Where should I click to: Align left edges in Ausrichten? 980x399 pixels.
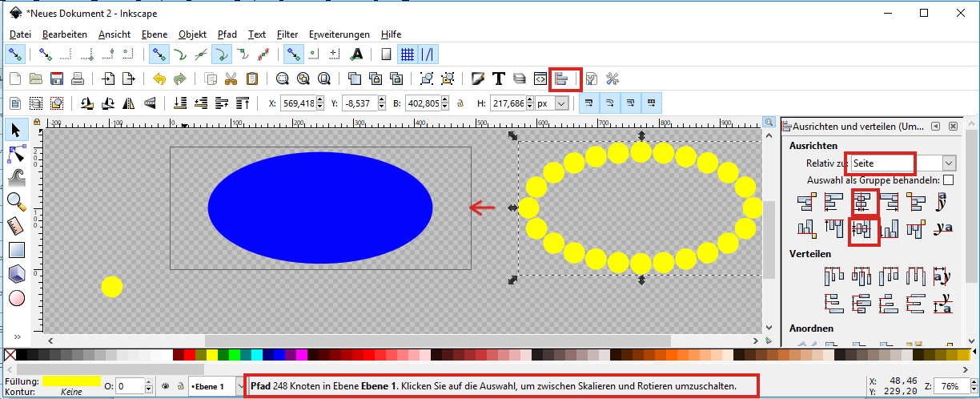pos(834,202)
